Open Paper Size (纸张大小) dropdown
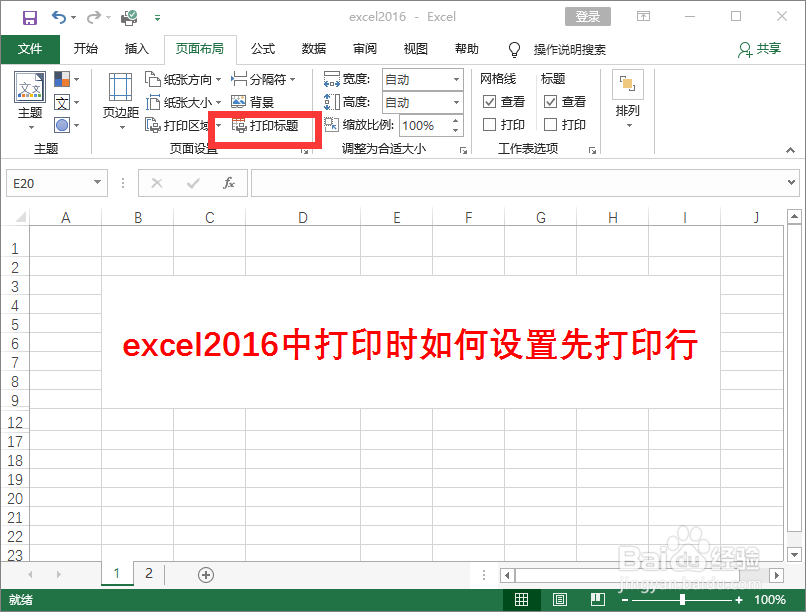The width and height of the screenshot is (806, 612). [x=183, y=102]
